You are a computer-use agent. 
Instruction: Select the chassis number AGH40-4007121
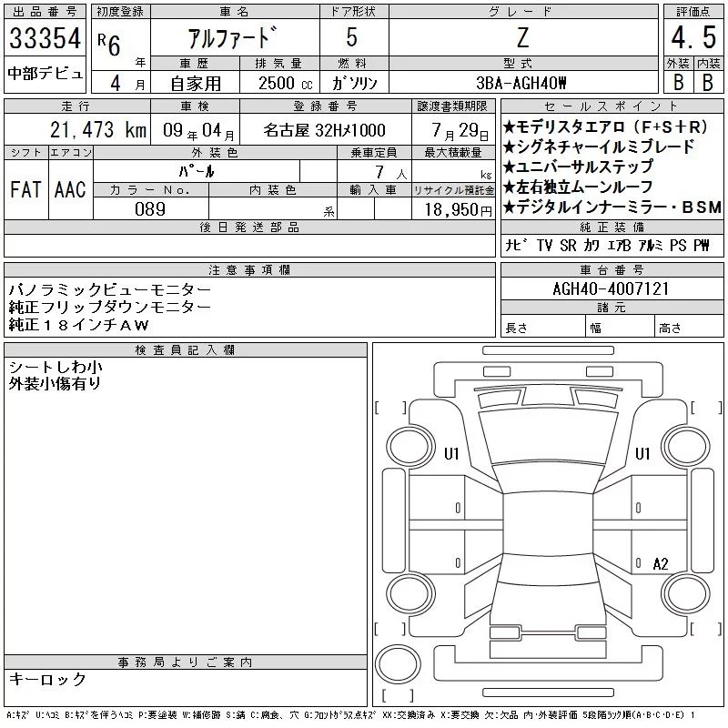(611, 288)
